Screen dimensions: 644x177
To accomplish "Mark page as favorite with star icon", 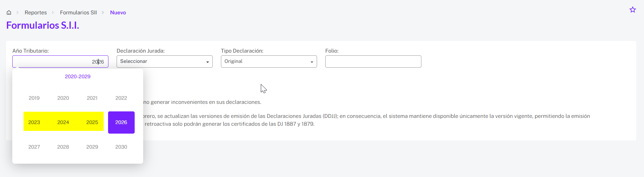I will (632, 10).
